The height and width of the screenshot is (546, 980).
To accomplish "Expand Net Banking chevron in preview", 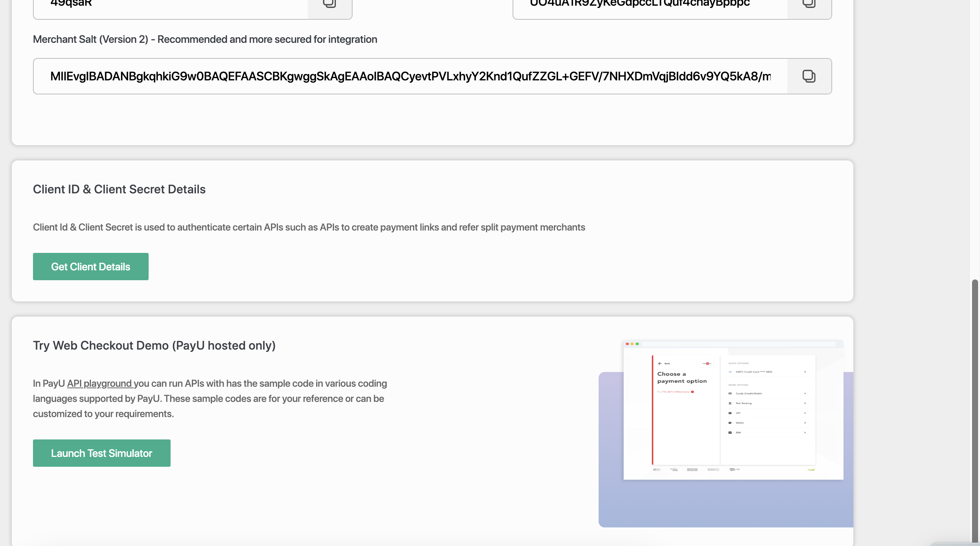I will 805,403.
